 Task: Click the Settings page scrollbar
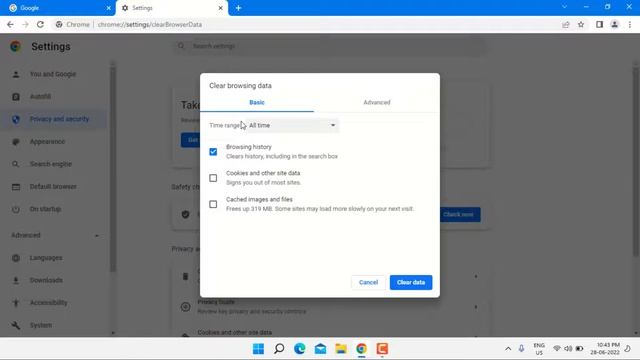coord(636,163)
